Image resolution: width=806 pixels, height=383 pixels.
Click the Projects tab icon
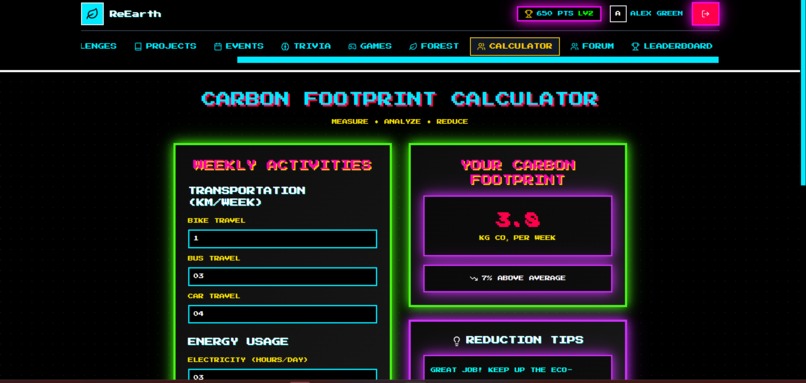click(x=138, y=46)
